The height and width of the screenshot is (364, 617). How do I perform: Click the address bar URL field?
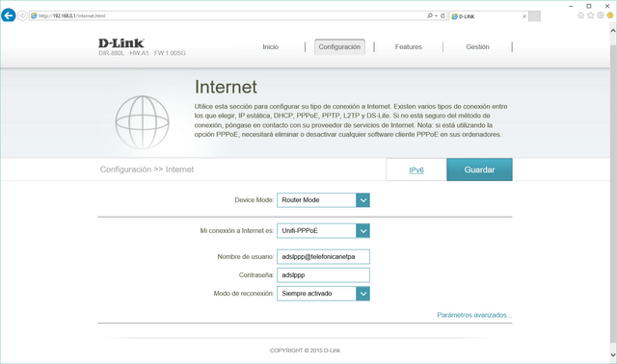(228, 15)
